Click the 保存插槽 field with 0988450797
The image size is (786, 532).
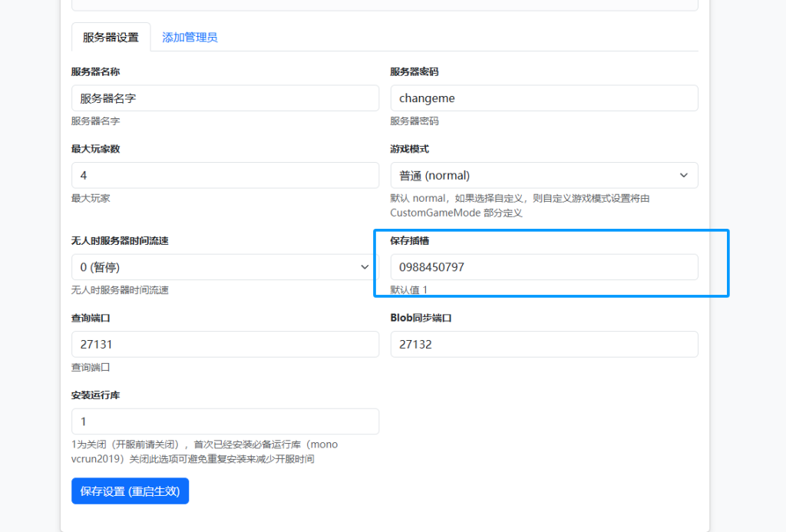coord(543,267)
